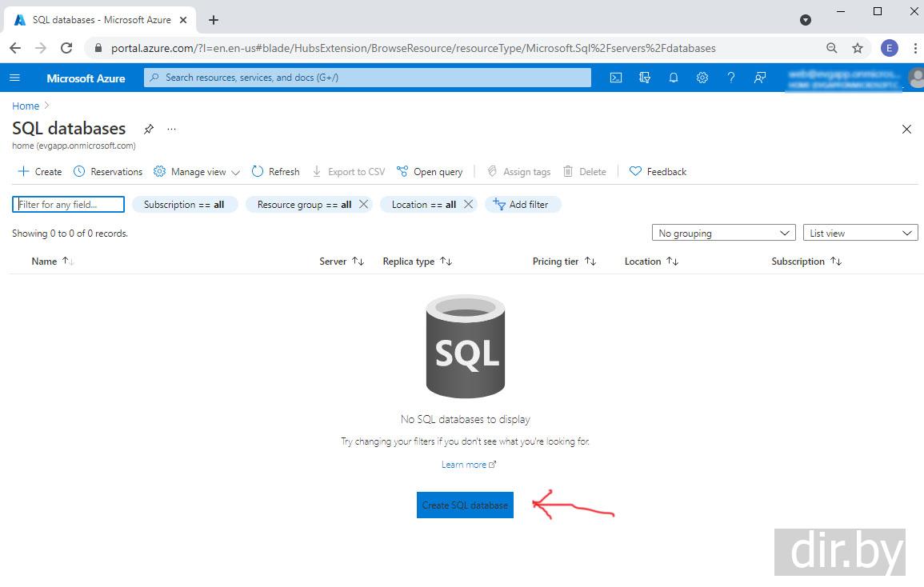Screen dimensions: 924x587
Task: Click the Help question mark icon
Action: coord(730,78)
